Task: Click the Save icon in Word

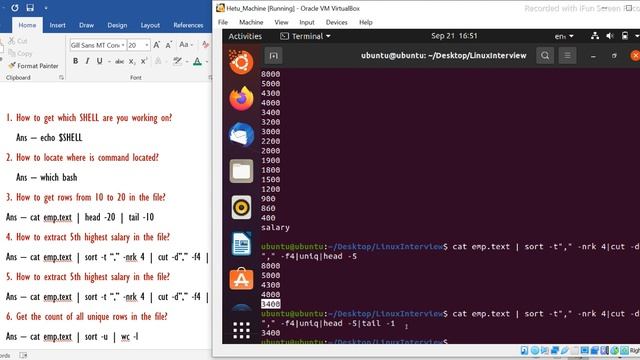Action: pos(30,8)
